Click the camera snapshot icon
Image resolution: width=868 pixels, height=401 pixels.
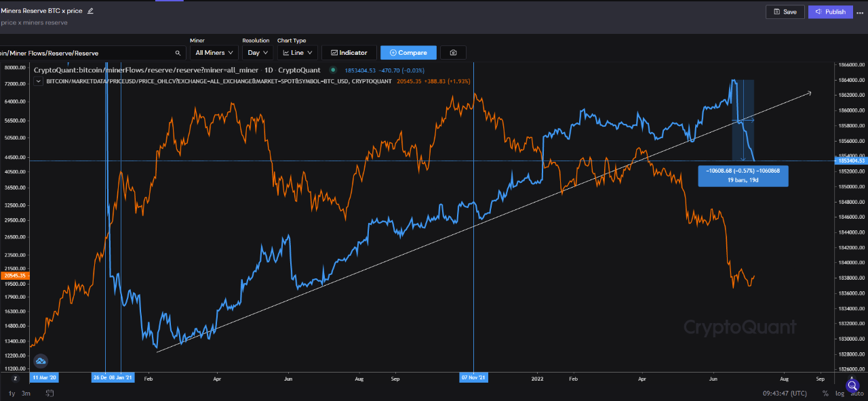pyautogui.click(x=453, y=53)
